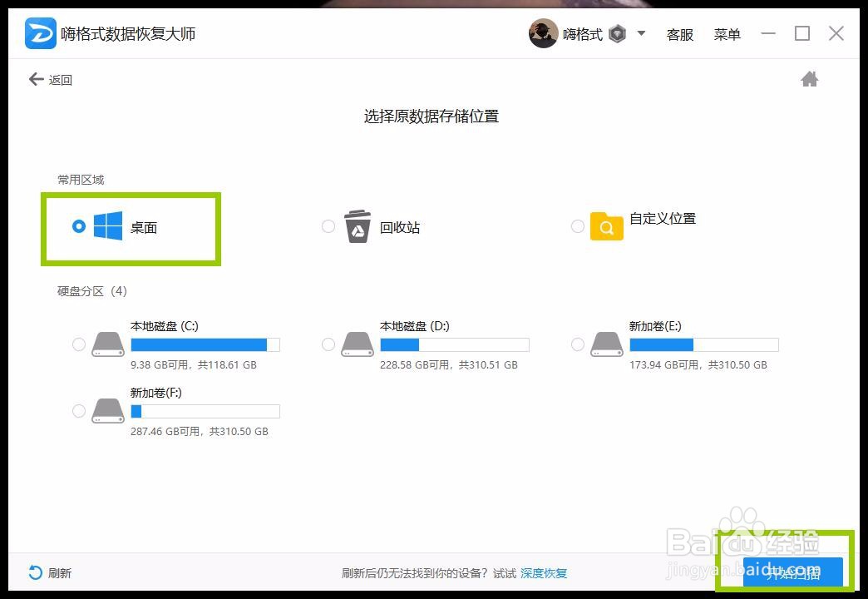Expand the account dropdown arrow
The image size is (868, 599).
click(642, 33)
